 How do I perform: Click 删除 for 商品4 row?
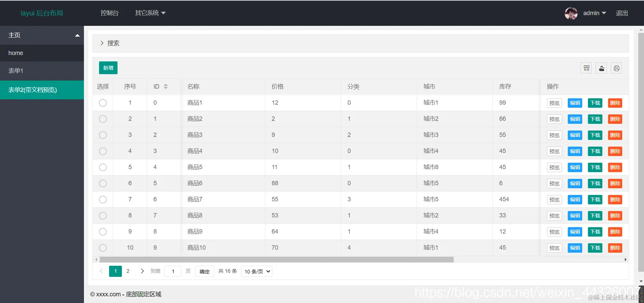[x=615, y=151]
